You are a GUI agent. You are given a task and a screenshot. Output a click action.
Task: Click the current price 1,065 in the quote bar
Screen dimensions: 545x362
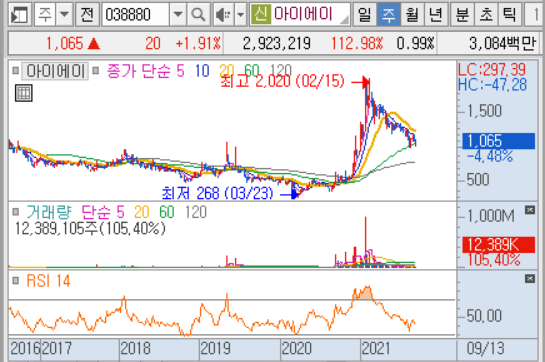coord(65,44)
